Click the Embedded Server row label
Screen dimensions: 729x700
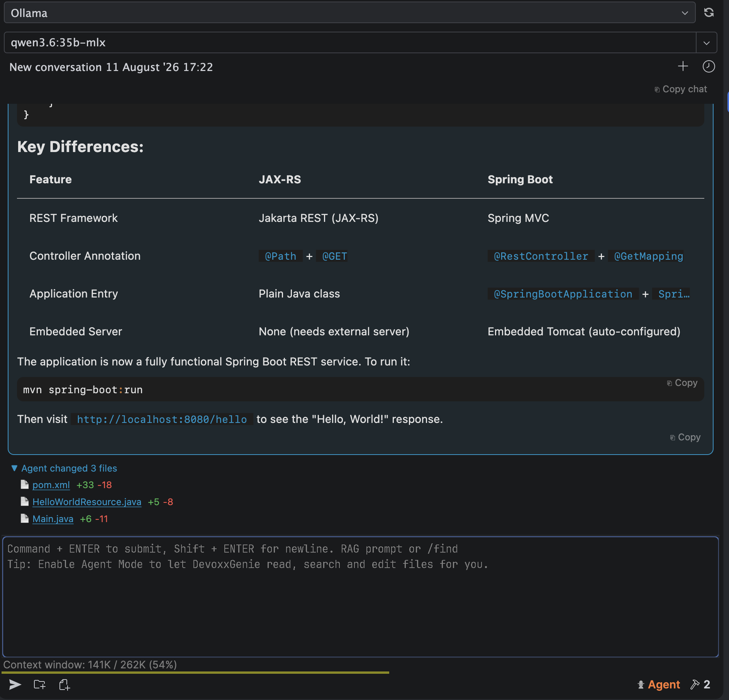click(x=76, y=331)
